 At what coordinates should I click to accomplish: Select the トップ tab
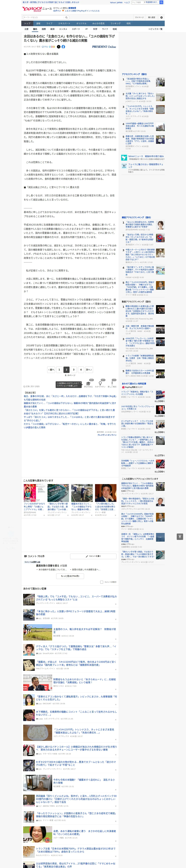[x=27, y=24]
